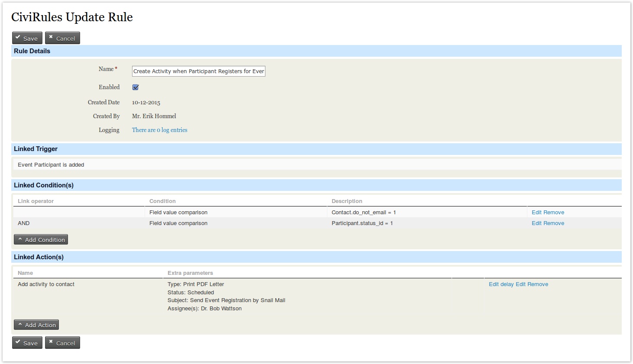Click the Linked Condition(s) section header
Screen dimensions: 633x364
click(x=44, y=185)
